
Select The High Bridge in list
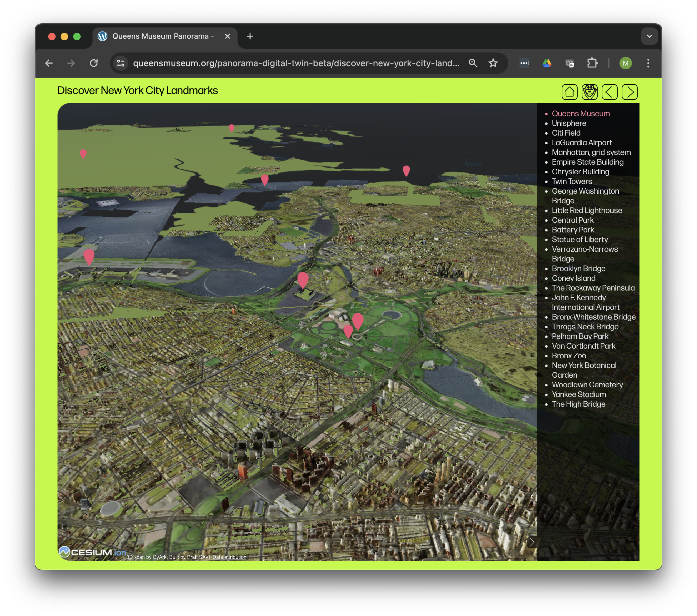(x=579, y=404)
